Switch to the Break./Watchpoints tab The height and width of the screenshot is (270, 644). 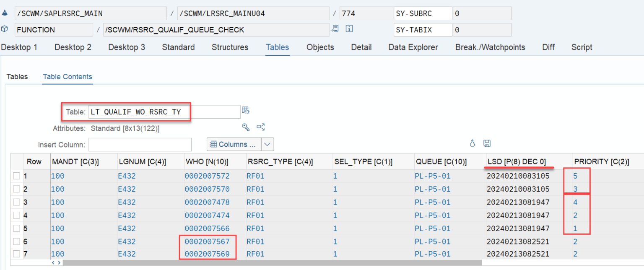click(490, 47)
